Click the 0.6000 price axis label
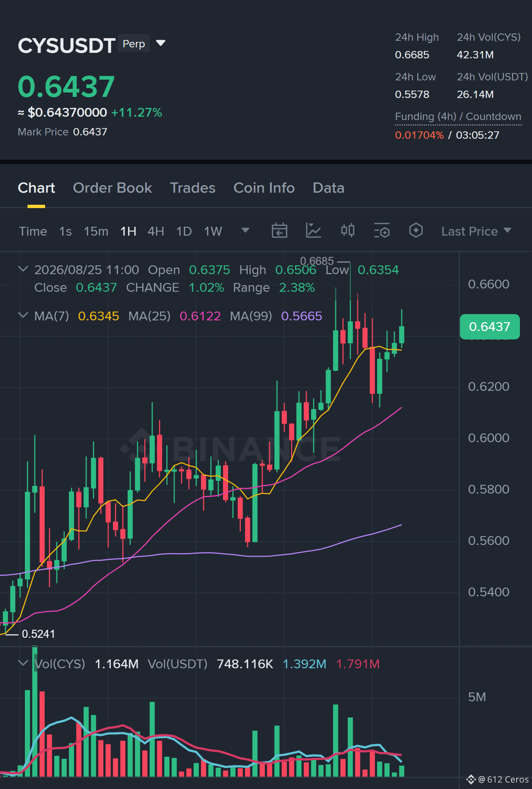Viewport: 532px width, 789px height. tap(489, 438)
